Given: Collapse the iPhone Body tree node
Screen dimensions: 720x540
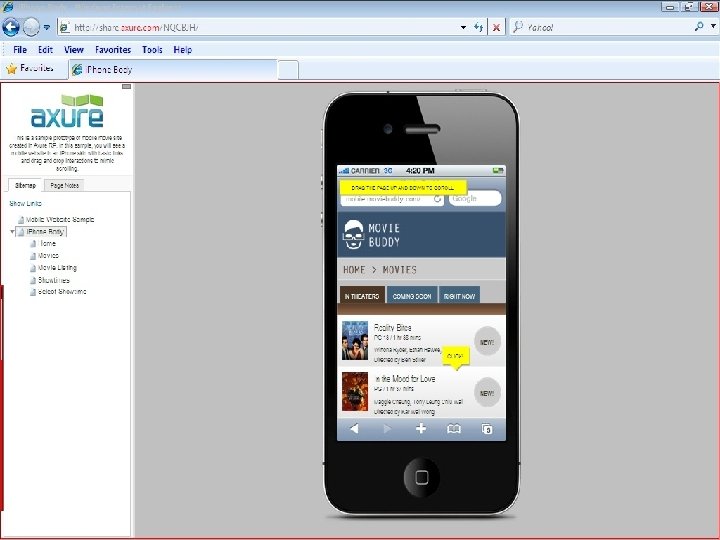Looking at the screenshot, I should [12, 231].
